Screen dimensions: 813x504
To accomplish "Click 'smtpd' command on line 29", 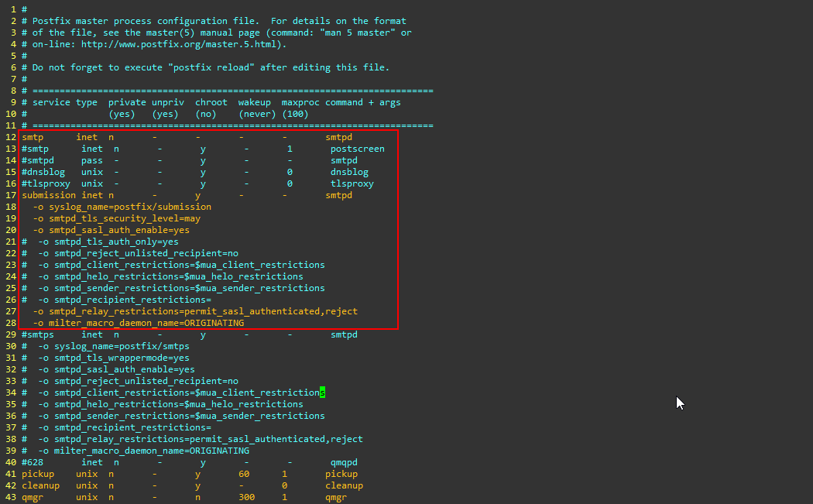I will [344, 334].
